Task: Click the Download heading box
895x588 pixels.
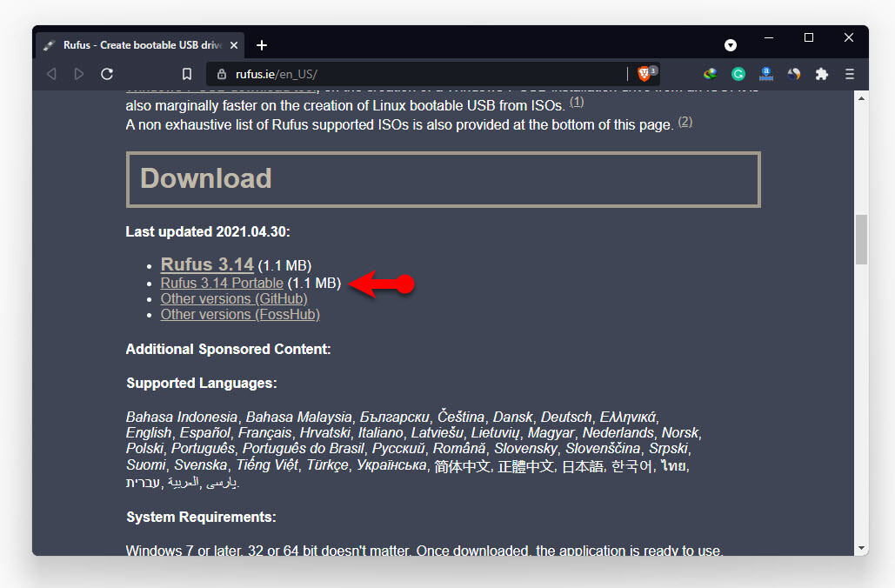Action: tap(444, 179)
